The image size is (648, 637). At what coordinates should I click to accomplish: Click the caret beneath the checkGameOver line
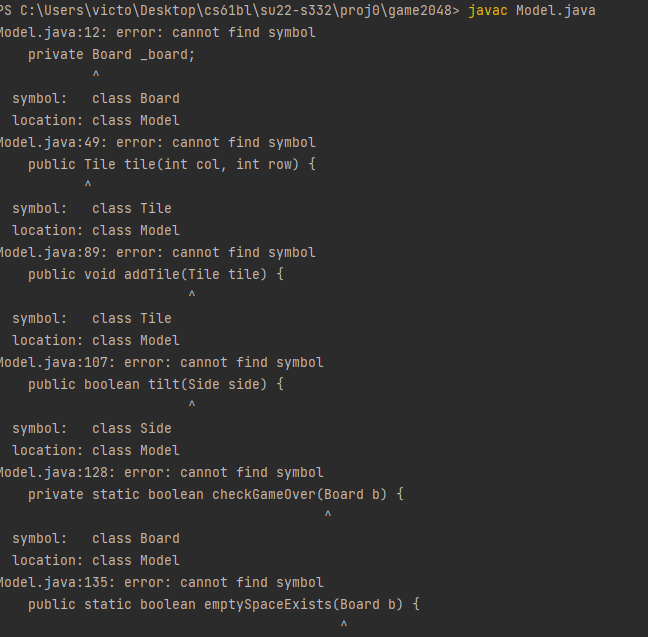(x=328, y=515)
